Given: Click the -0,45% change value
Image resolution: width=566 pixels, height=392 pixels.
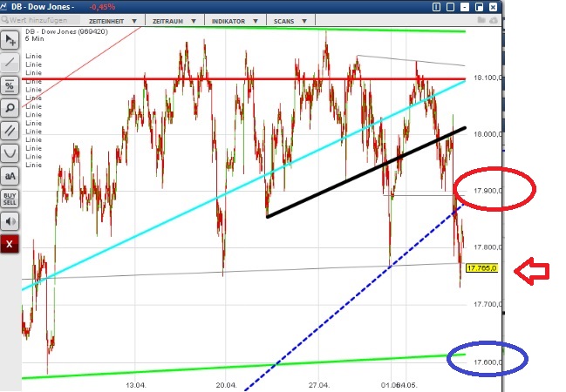Looking at the screenshot, I should [x=102, y=6].
